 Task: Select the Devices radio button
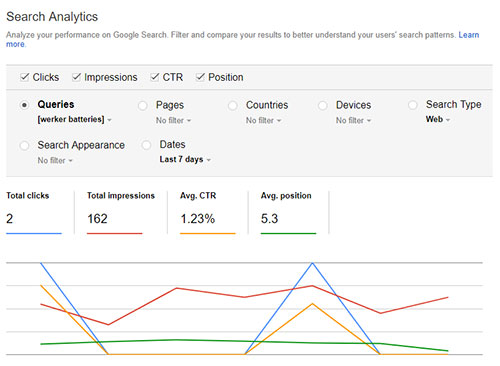323,106
